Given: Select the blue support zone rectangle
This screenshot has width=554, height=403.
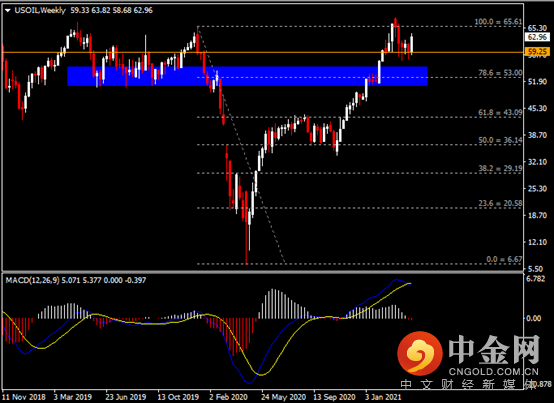Looking at the screenshot, I should click(x=247, y=76).
